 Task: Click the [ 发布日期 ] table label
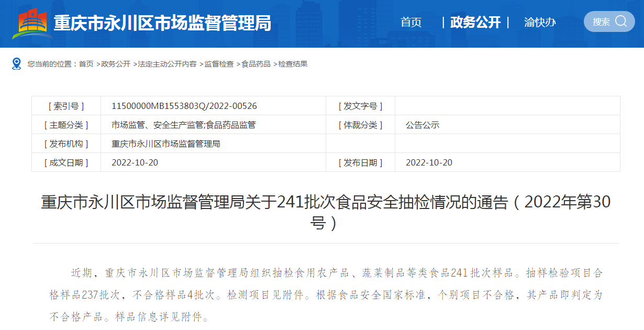tap(360, 162)
